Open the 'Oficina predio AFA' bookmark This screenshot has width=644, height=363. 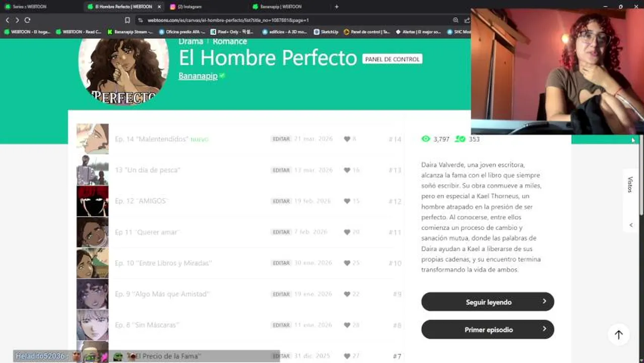point(182,31)
